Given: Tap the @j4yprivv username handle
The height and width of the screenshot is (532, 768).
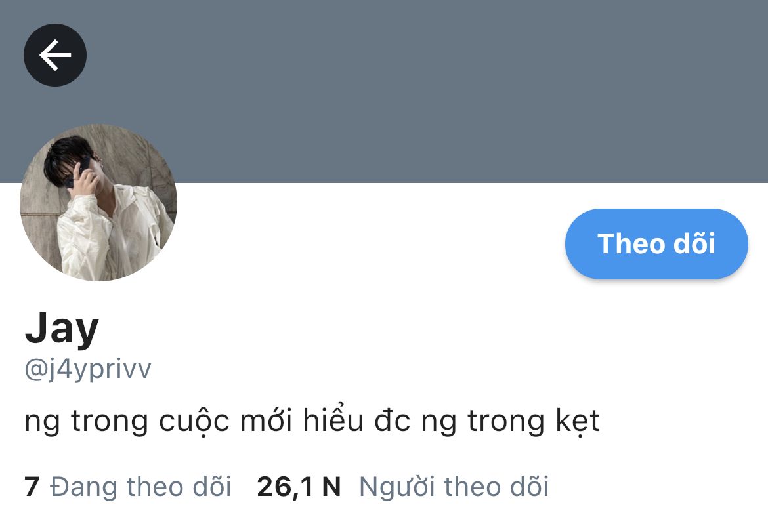Looking at the screenshot, I should click(x=88, y=369).
